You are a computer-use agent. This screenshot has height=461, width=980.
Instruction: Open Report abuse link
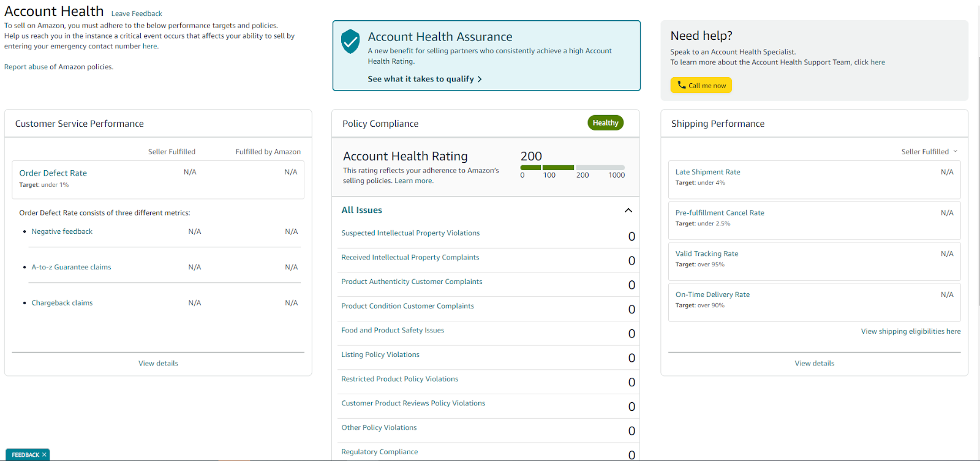(26, 67)
